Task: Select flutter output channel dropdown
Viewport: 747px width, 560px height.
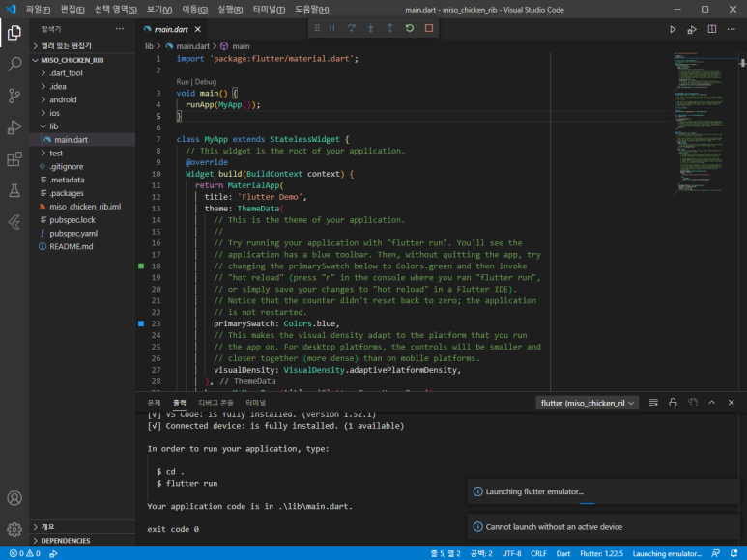Action: 587,403
